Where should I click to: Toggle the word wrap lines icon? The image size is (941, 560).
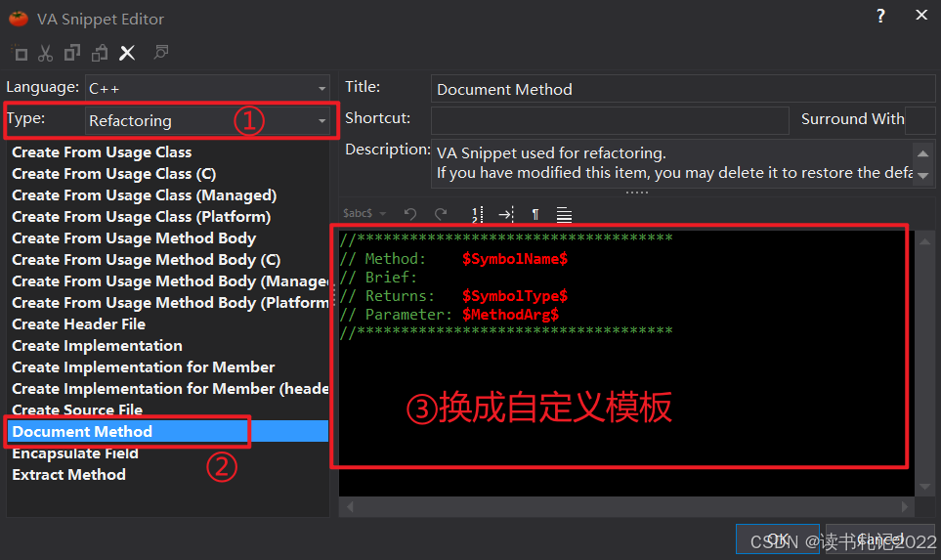pos(564,214)
